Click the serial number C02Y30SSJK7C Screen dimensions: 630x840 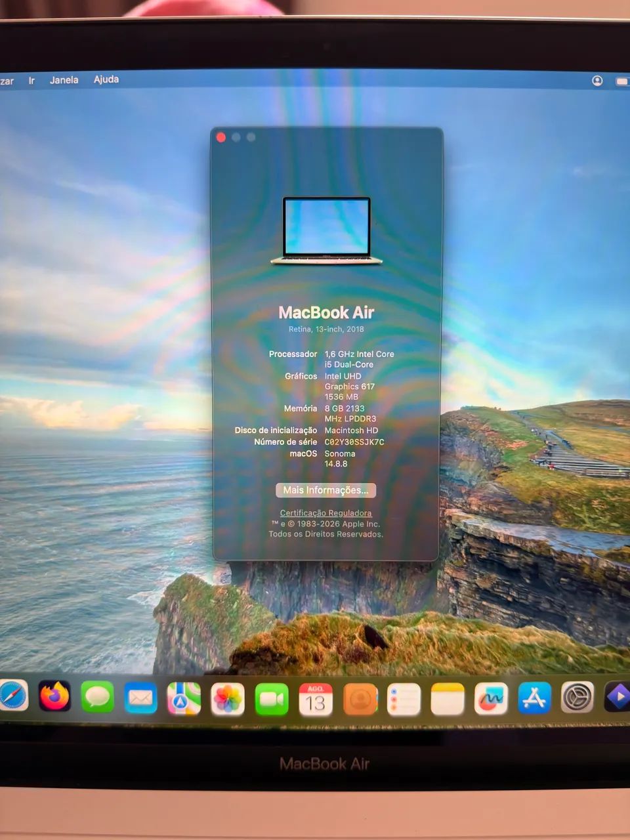coord(354,442)
